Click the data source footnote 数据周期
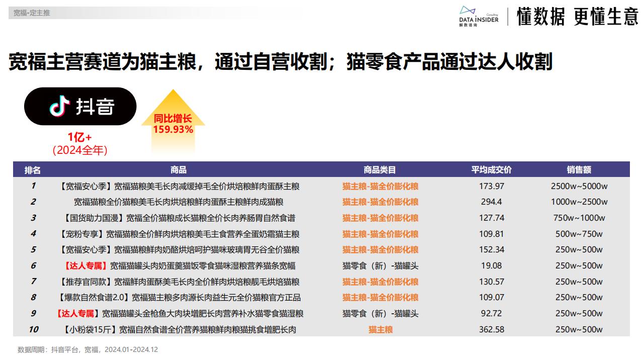The image size is (644, 362). tap(88, 349)
